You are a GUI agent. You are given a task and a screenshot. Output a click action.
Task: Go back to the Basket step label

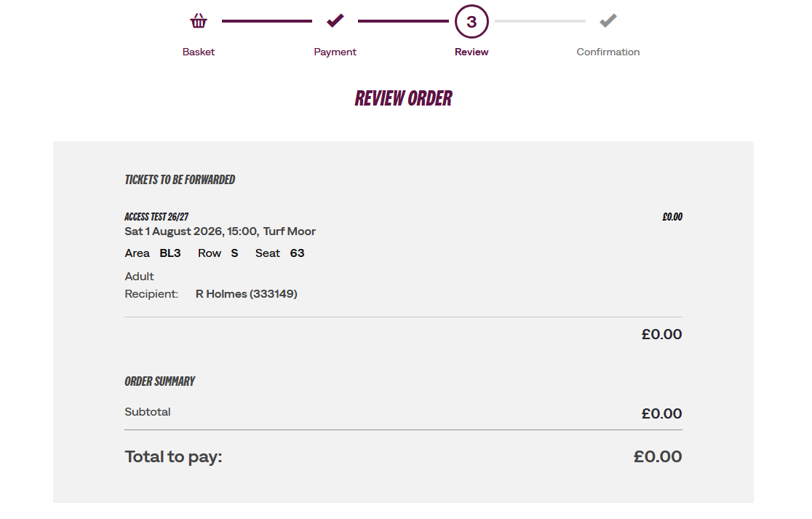[x=199, y=52]
